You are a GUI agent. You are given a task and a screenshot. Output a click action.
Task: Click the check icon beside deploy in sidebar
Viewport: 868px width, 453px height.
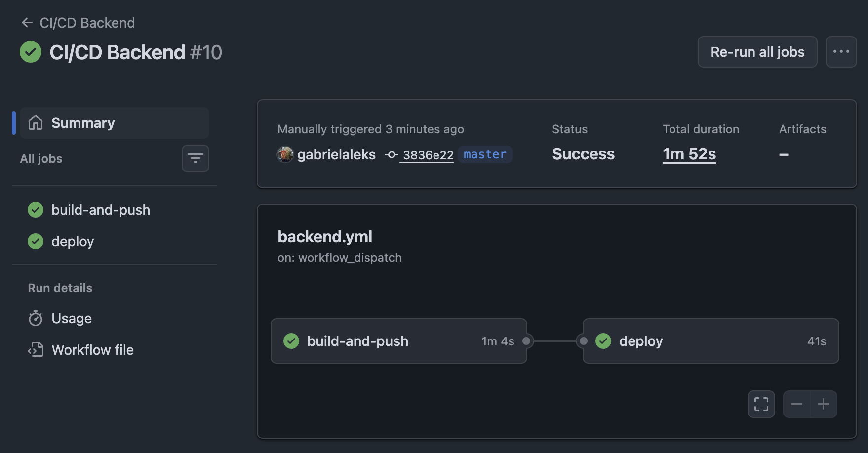[x=35, y=241]
